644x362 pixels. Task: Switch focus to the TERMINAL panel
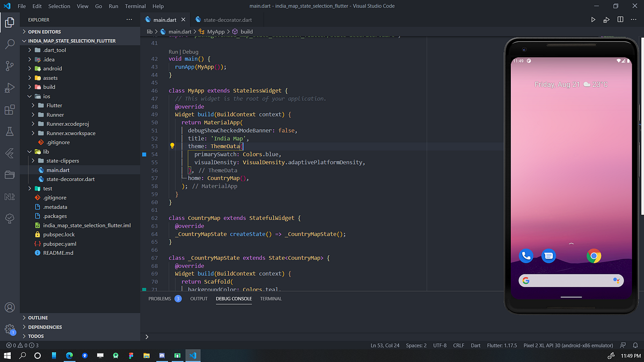[x=270, y=299]
